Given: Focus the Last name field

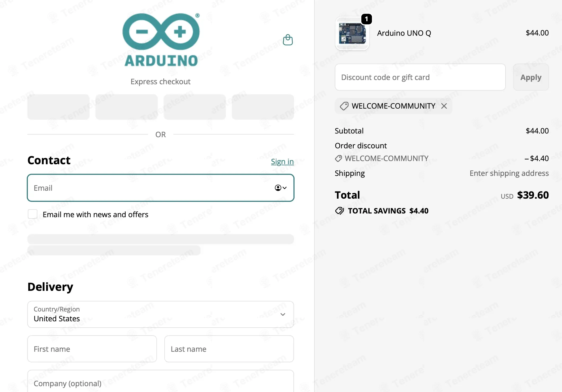Looking at the screenshot, I should (229, 349).
